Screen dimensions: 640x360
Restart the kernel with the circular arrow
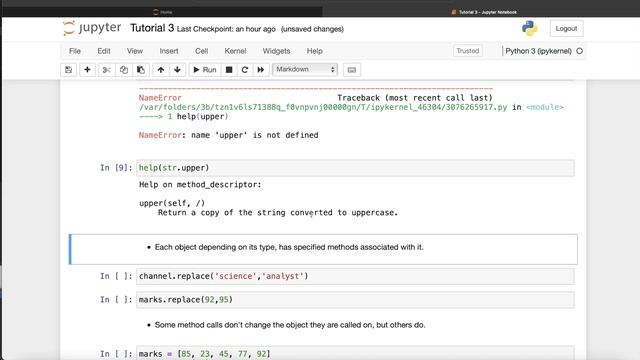click(x=245, y=70)
